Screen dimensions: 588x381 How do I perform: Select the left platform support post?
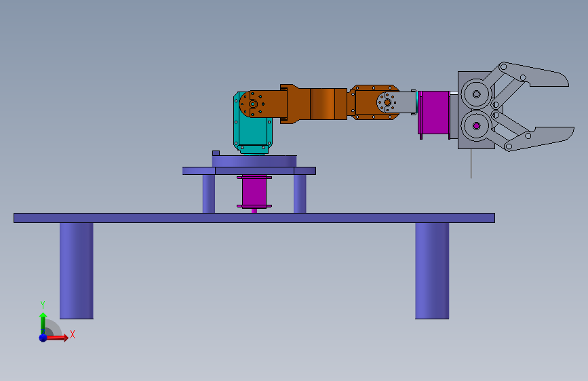208,194
